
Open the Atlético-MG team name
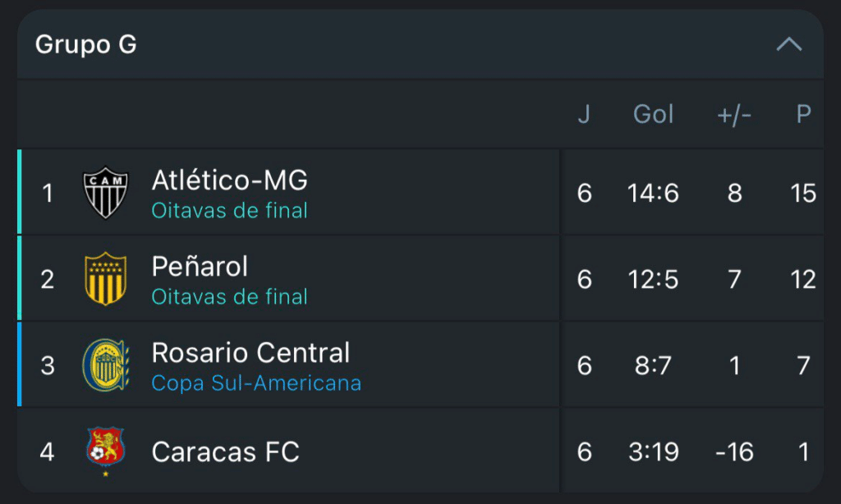tap(229, 180)
